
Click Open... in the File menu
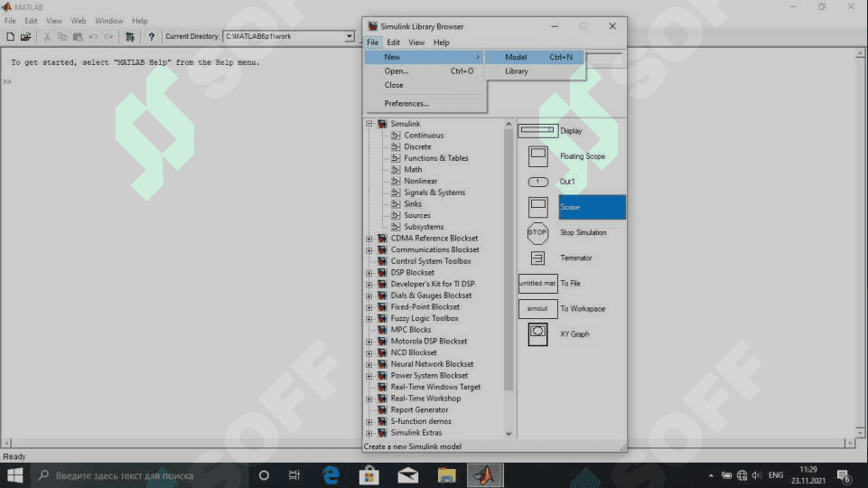[x=425, y=70]
